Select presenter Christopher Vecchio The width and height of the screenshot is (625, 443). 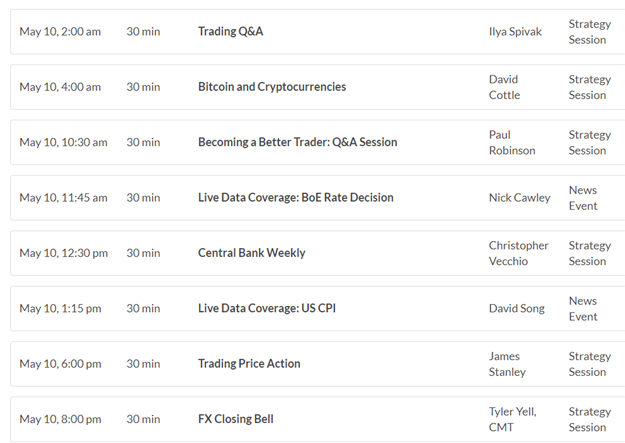519,253
